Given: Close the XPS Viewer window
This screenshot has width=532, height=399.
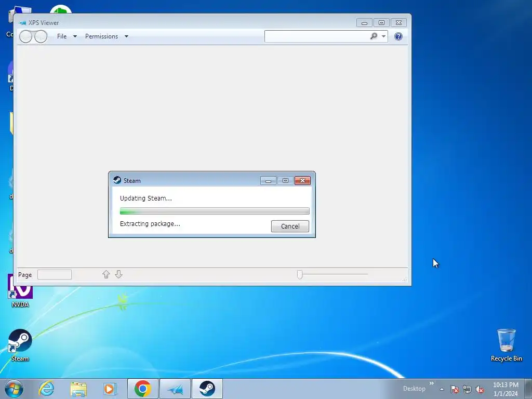Looking at the screenshot, I should (398, 23).
